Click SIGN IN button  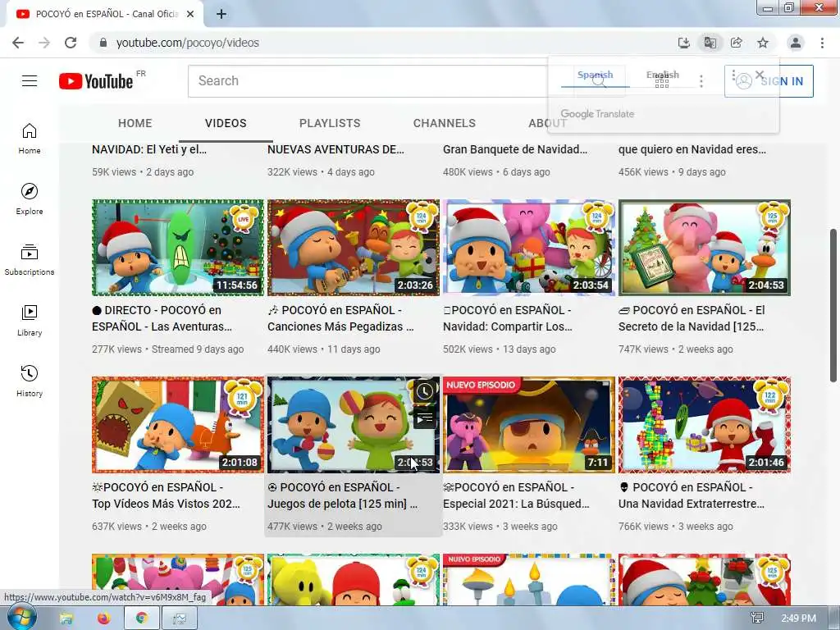tap(769, 81)
